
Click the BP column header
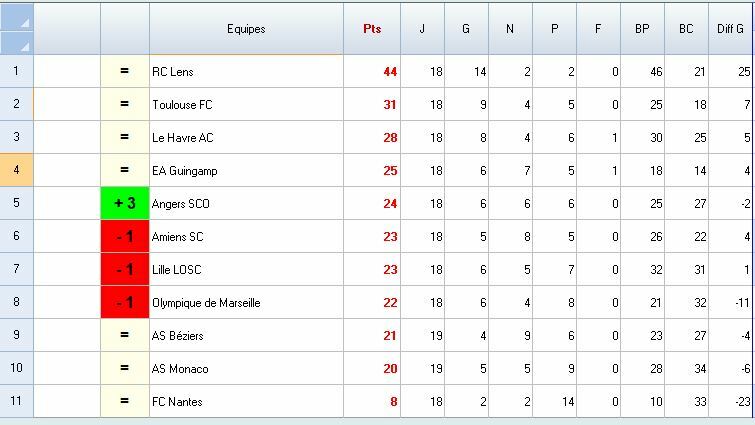click(x=642, y=29)
